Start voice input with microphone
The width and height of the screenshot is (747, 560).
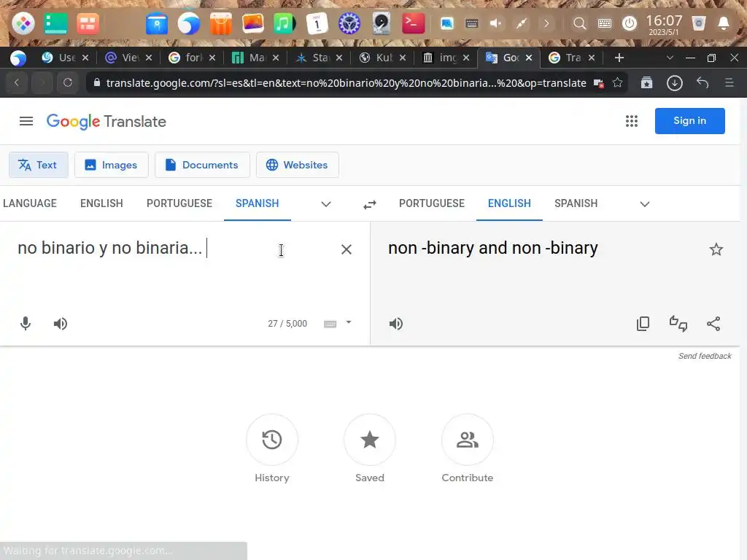(x=26, y=324)
